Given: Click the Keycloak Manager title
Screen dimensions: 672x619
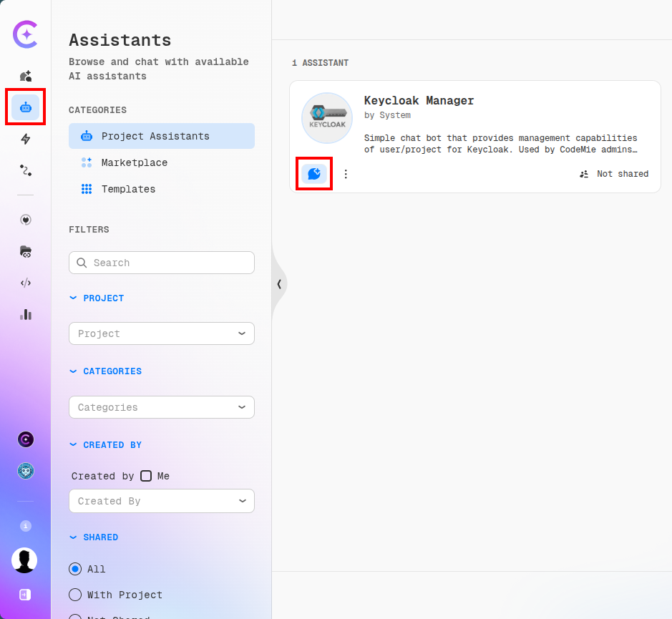Looking at the screenshot, I should tap(419, 100).
